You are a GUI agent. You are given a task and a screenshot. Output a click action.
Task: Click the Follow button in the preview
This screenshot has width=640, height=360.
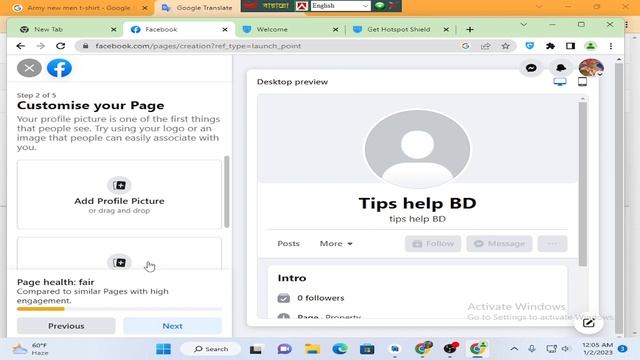point(433,244)
